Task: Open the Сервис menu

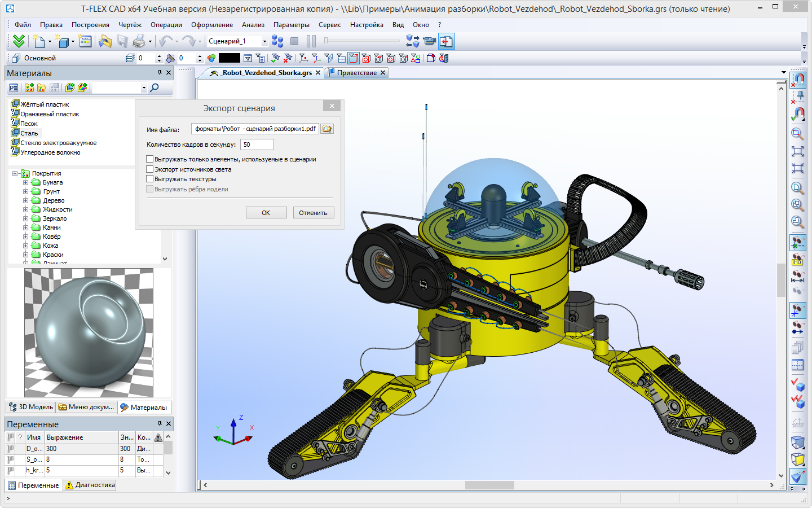Action: tap(329, 25)
